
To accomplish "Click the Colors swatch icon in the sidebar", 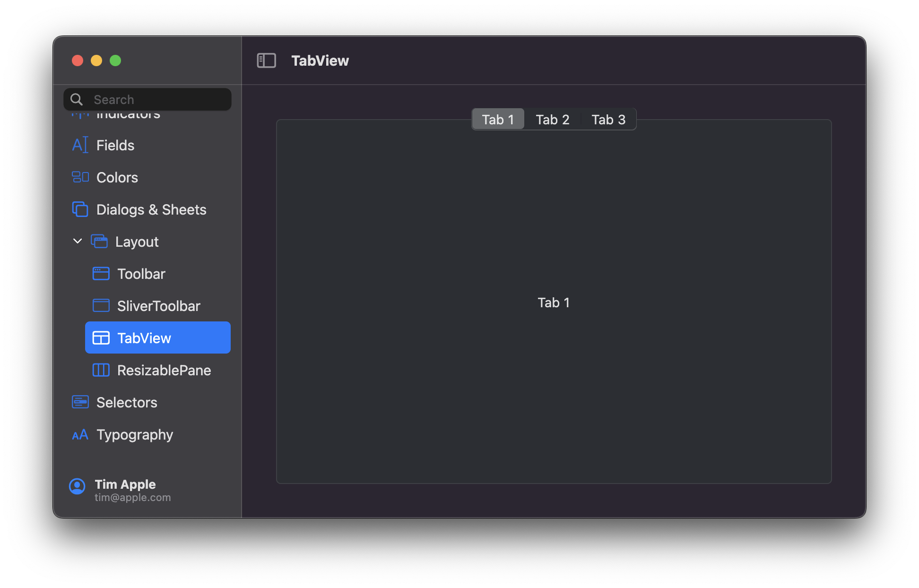I will (x=80, y=177).
